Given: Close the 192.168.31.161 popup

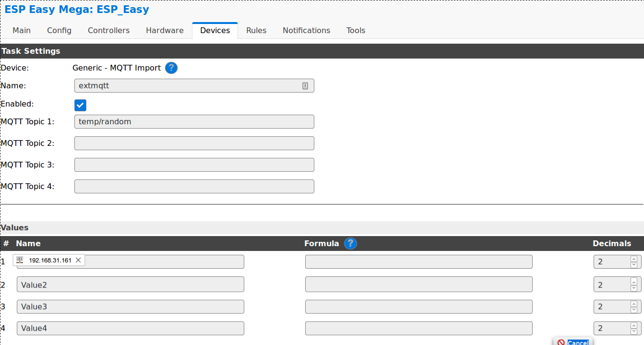Looking at the screenshot, I should click(78, 260).
